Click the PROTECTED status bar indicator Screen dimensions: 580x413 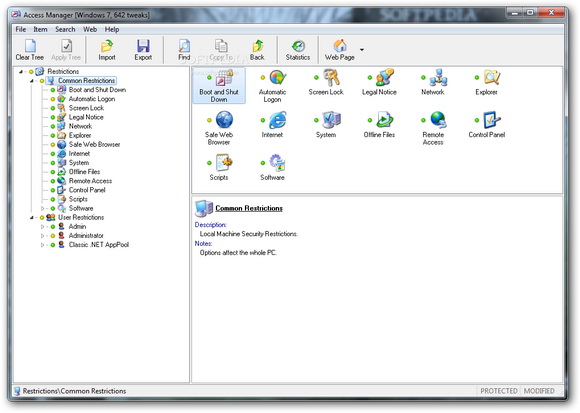pyautogui.click(x=499, y=391)
